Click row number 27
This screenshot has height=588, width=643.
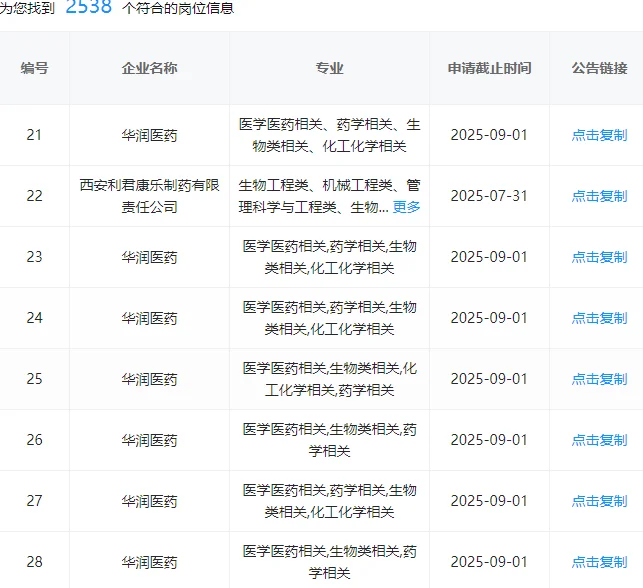[34, 501]
